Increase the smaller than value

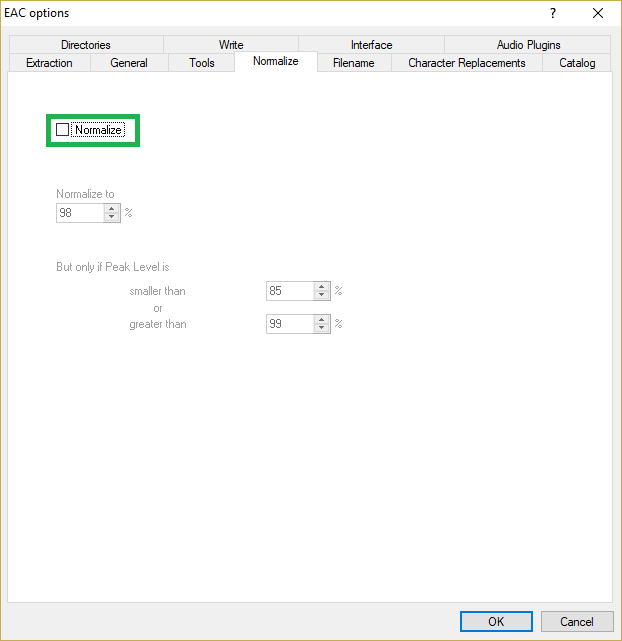click(322, 287)
